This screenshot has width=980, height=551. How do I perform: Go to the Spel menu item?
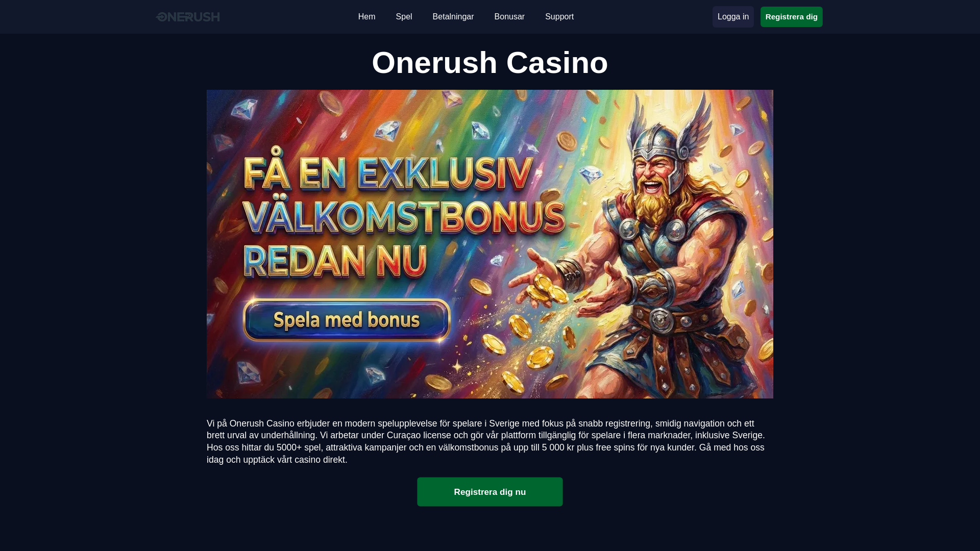[x=404, y=17]
